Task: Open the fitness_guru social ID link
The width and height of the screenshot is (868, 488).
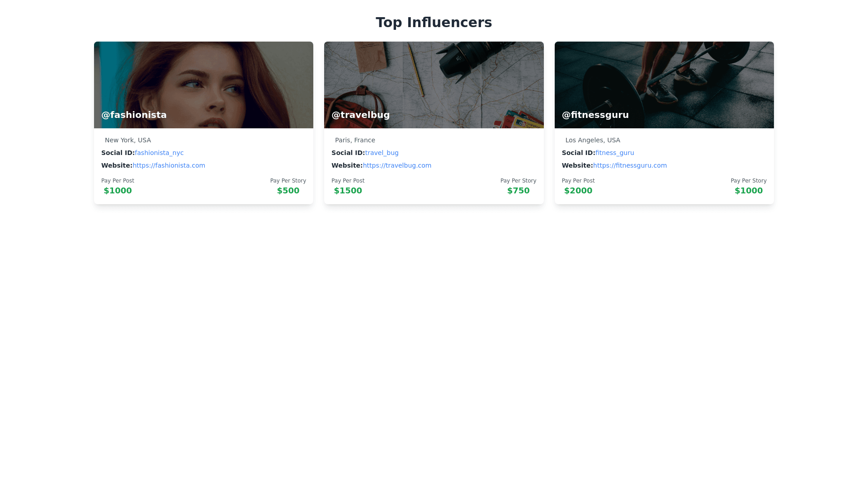Action: [614, 153]
